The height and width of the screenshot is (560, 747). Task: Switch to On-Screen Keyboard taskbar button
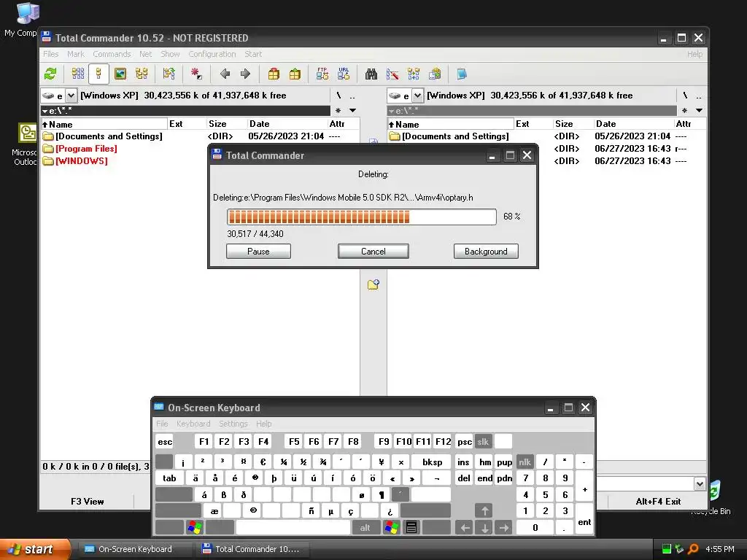134,549
